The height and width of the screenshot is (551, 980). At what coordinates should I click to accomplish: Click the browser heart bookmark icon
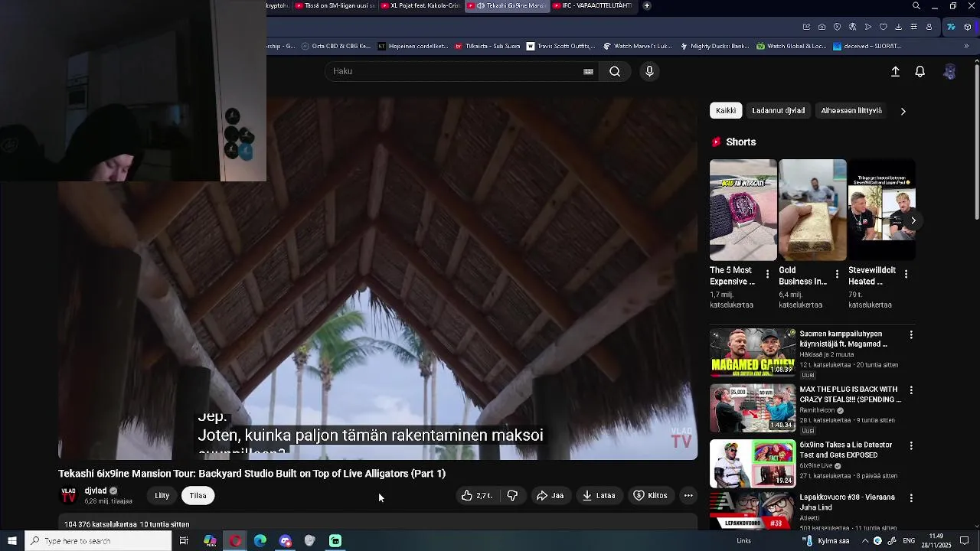(883, 27)
